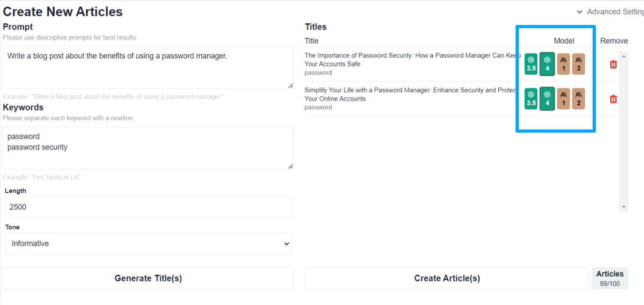The width and height of the screenshot is (644, 305).
Task: Click the titles list scroll down arrow
Action: coord(624,207)
